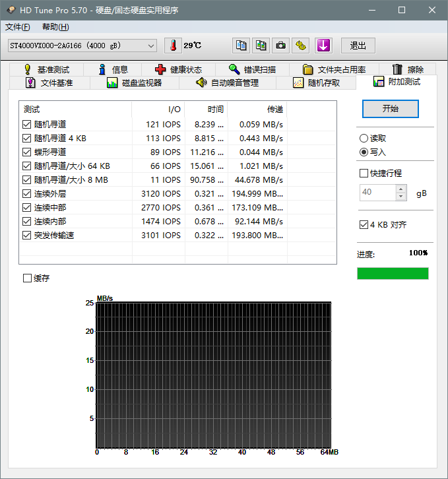Uncheck the 随机寻道 4 KB checkbox
Image resolution: width=448 pixels, height=479 pixels.
27,138
